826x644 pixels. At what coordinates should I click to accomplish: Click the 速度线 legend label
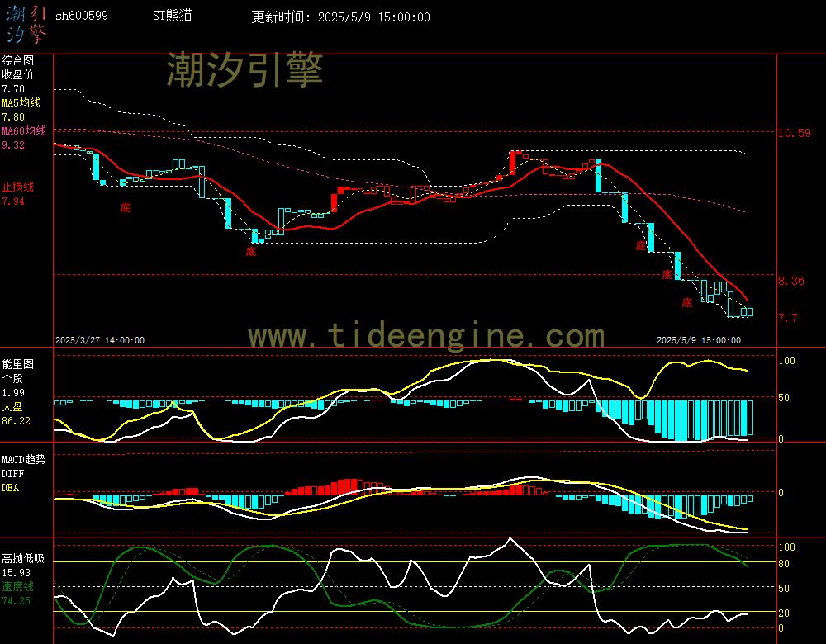[x=17, y=586]
